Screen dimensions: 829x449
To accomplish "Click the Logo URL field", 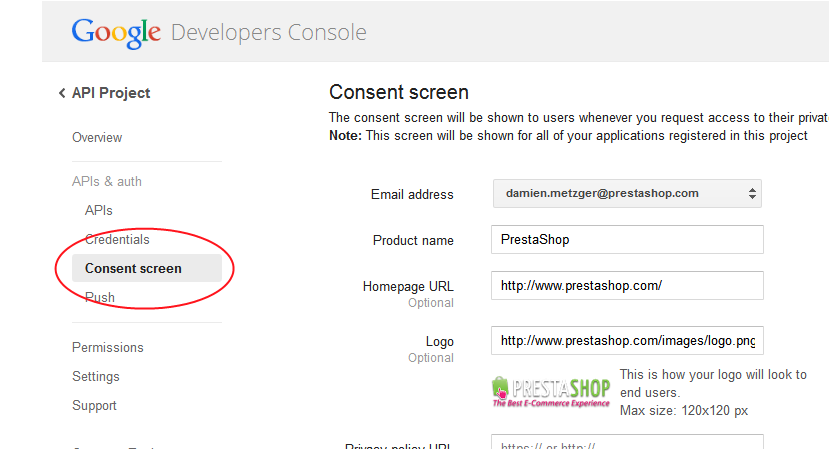I will pos(627,341).
